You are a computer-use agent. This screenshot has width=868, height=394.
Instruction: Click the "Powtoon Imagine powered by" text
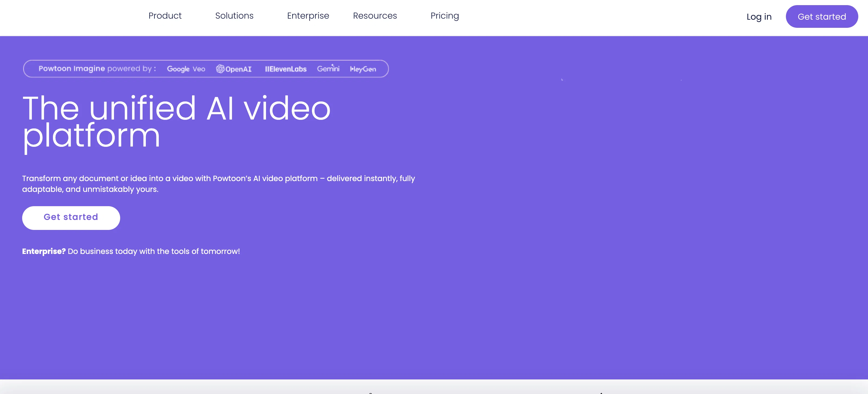(x=97, y=69)
